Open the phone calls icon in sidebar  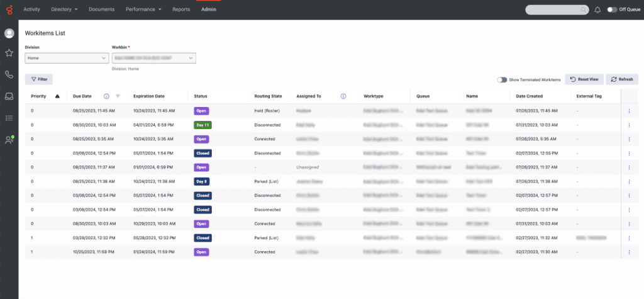[9, 75]
